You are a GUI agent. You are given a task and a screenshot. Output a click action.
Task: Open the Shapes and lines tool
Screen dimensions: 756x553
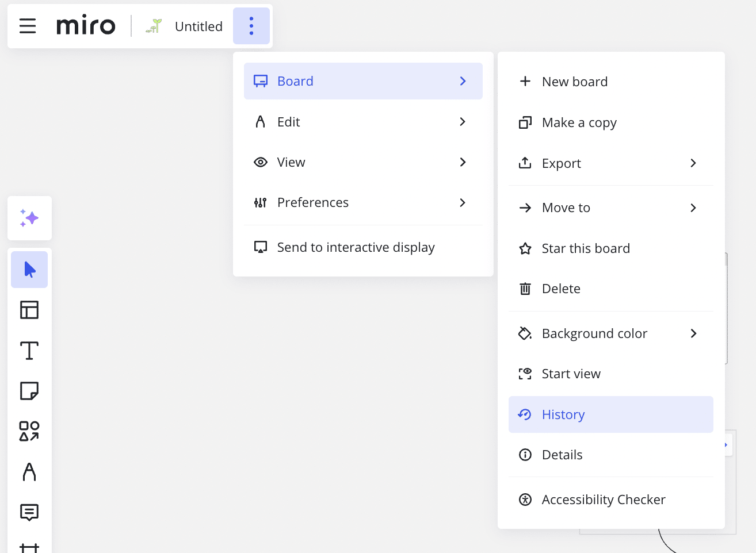point(29,431)
